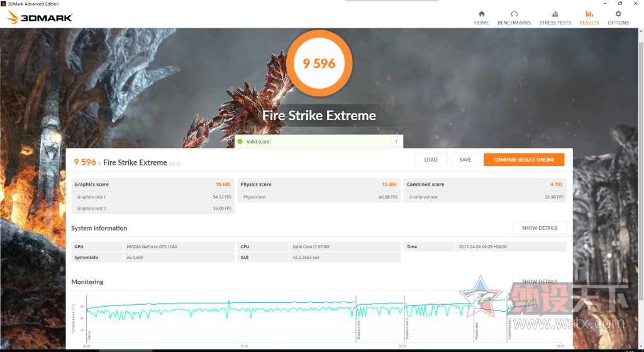Open the Options gear icon
Image resolution: width=644 pixels, height=352 pixels.
tap(618, 14)
